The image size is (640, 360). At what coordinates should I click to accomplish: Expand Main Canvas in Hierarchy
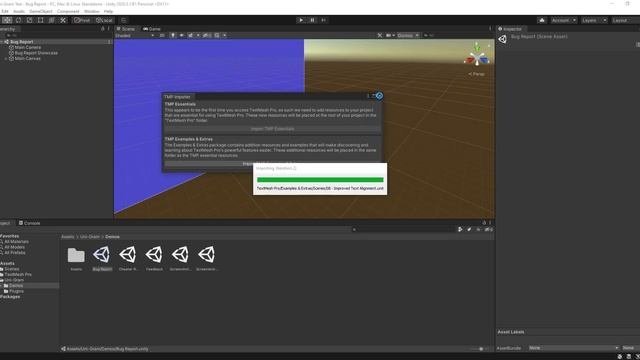(x=6, y=59)
